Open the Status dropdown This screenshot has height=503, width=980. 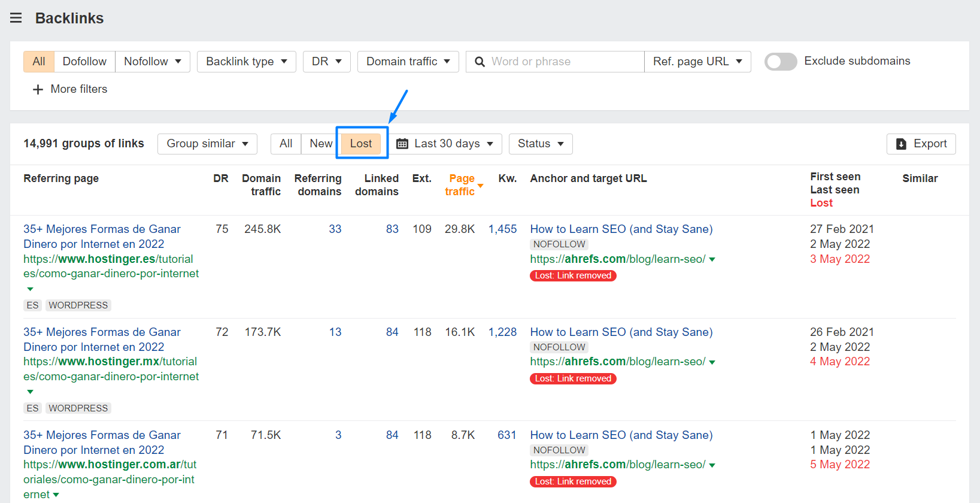point(541,144)
